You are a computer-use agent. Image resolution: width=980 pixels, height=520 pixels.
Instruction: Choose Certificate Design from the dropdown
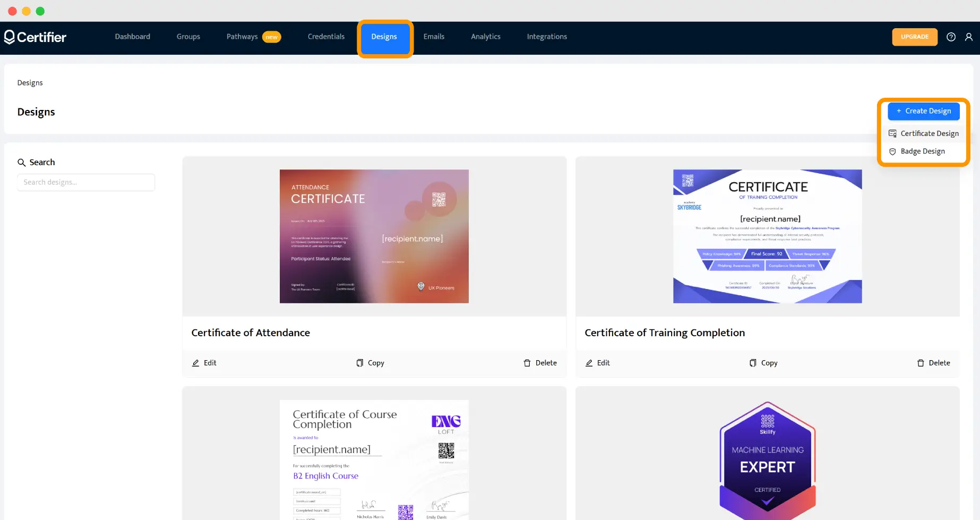[x=924, y=133]
